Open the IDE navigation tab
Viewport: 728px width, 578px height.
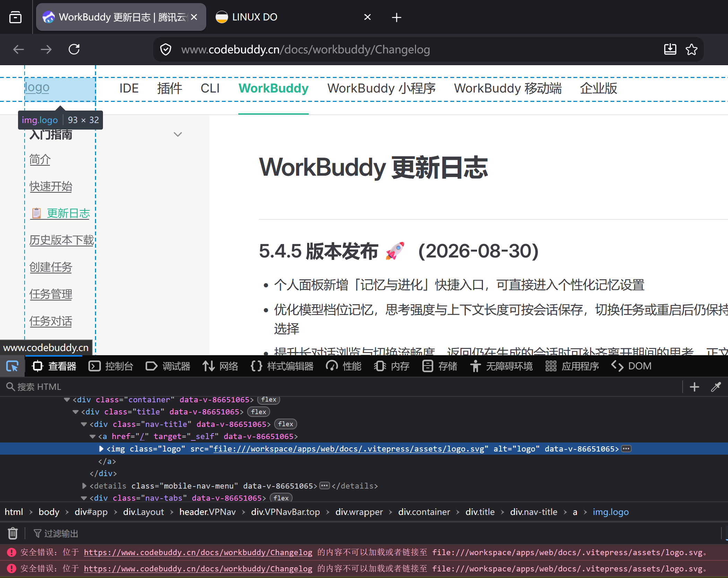[x=129, y=88]
